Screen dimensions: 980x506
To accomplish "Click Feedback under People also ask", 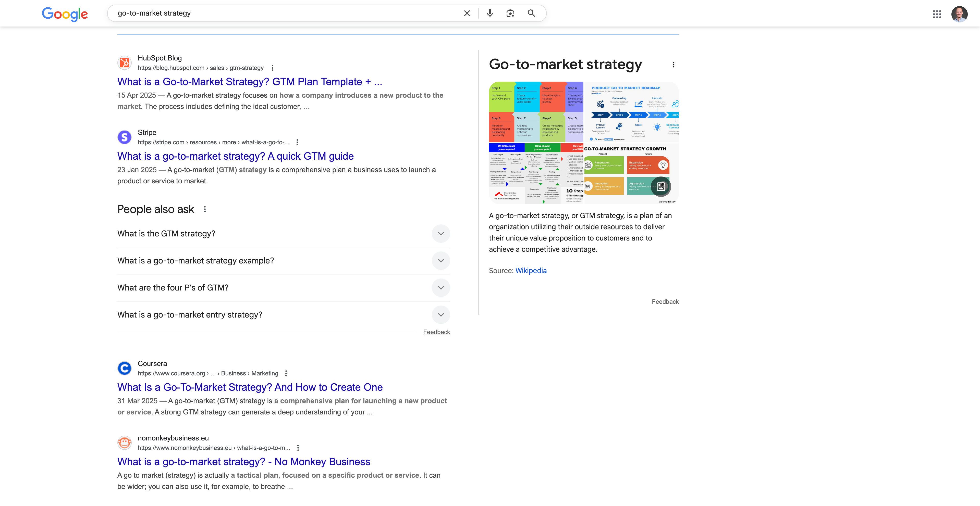I will [x=436, y=332].
